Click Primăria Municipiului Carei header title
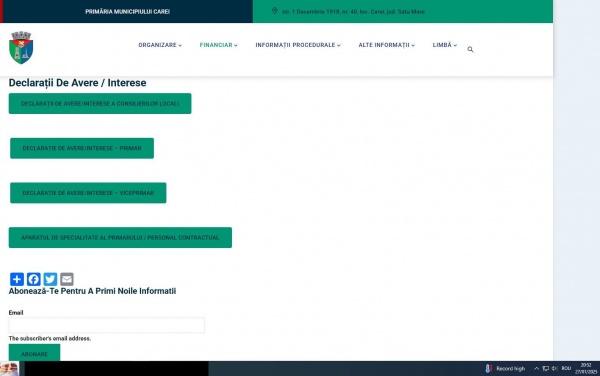This screenshot has height=376, width=600. 127,11
